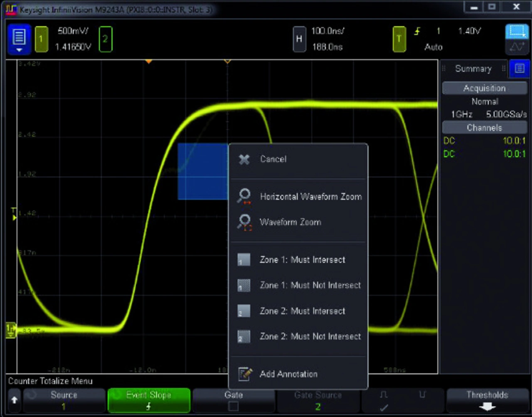Image resolution: width=532 pixels, height=417 pixels.
Task: Click the trigger rising edge slope symbol
Action: coord(417,31)
